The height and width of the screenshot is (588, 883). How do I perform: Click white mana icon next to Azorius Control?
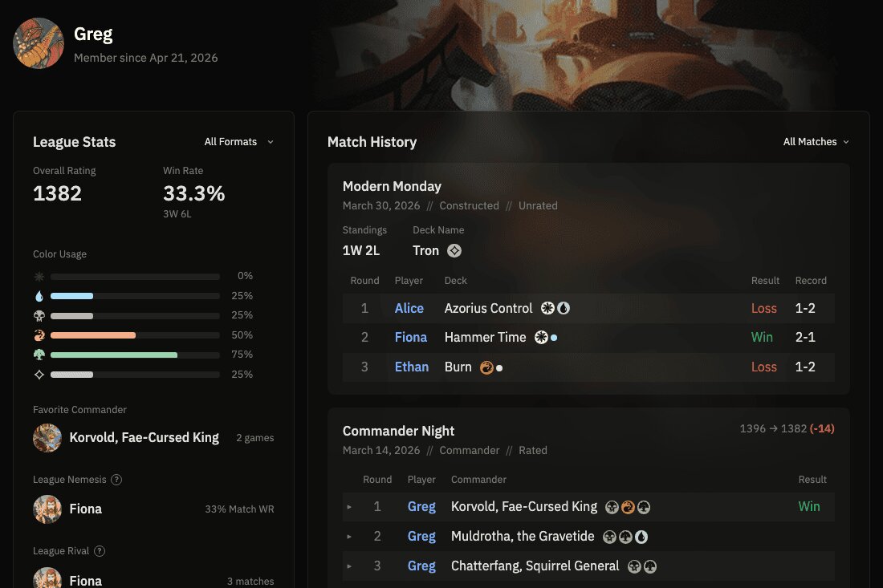click(547, 308)
